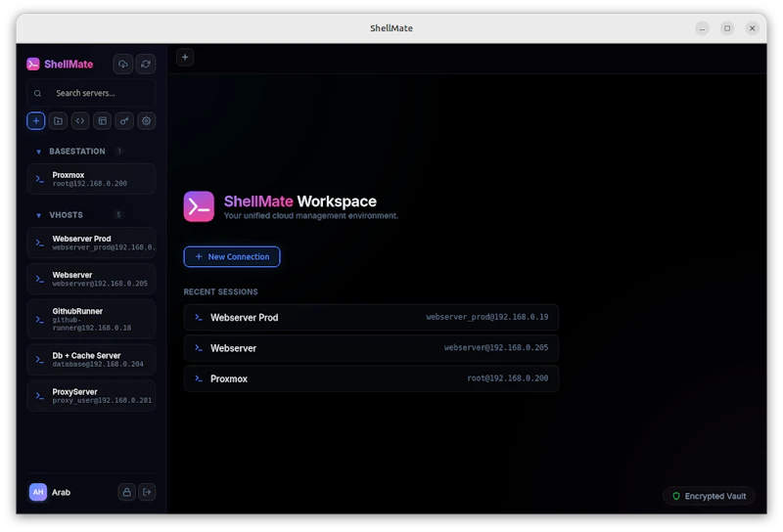Select ProxyServer in sidebar
Image resolution: width=783 pixels, height=532 pixels.
[91, 396]
